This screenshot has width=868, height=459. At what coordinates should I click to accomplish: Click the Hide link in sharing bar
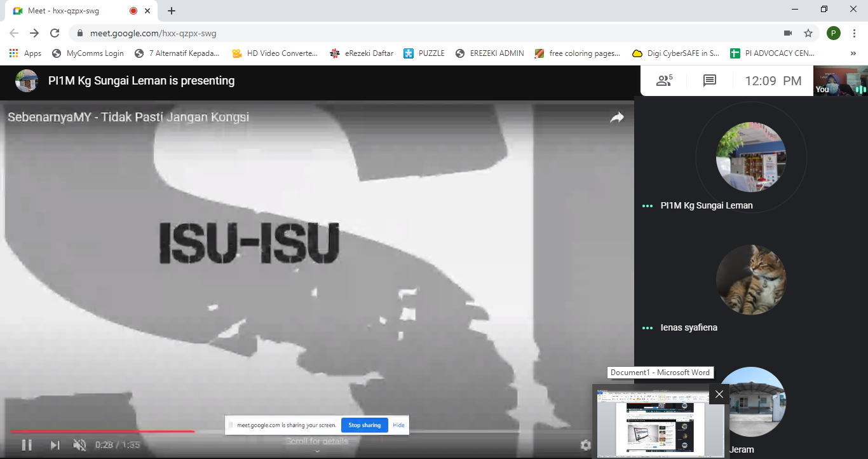click(x=398, y=425)
